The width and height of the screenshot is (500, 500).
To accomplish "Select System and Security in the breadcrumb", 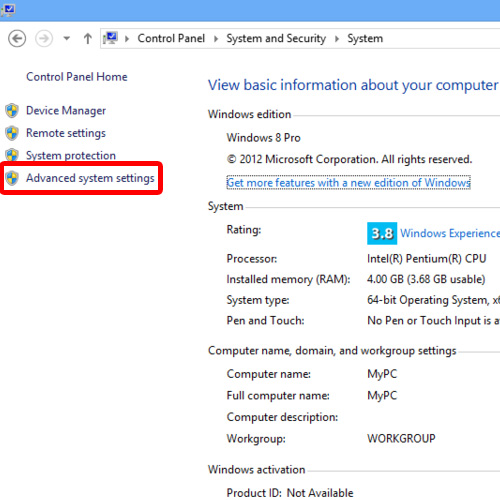I will [x=276, y=38].
